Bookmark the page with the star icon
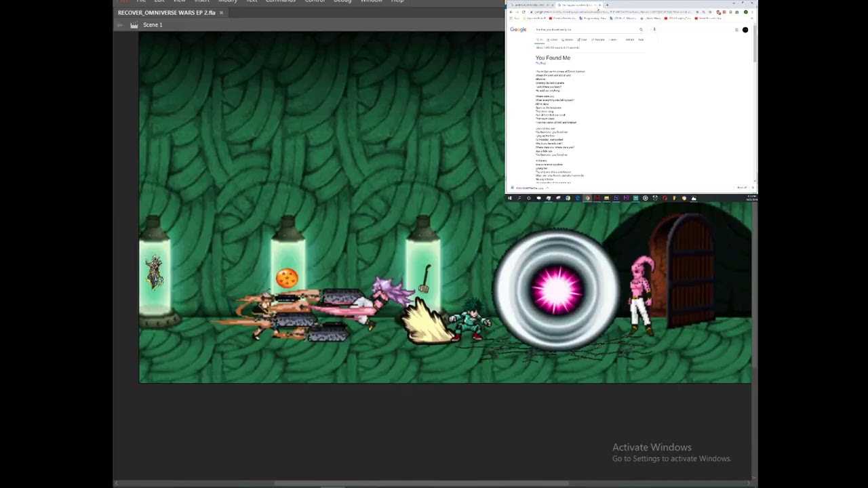The height and width of the screenshot is (488, 868). point(710,12)
